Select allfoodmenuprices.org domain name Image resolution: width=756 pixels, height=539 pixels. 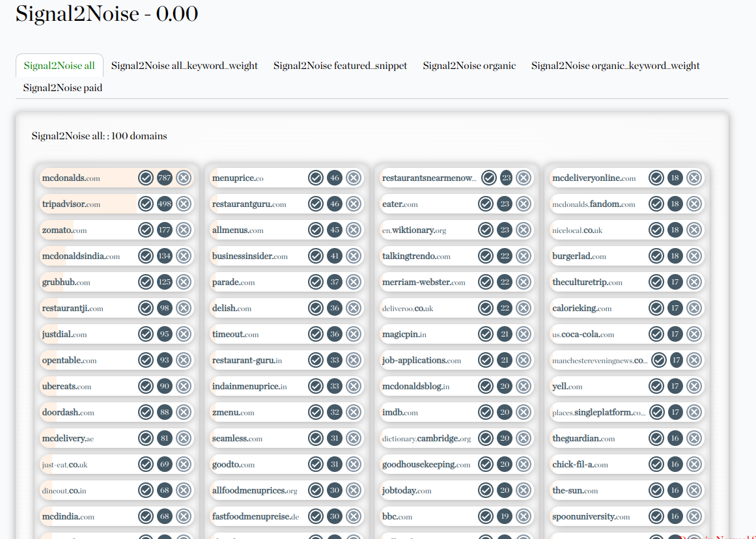255,490
